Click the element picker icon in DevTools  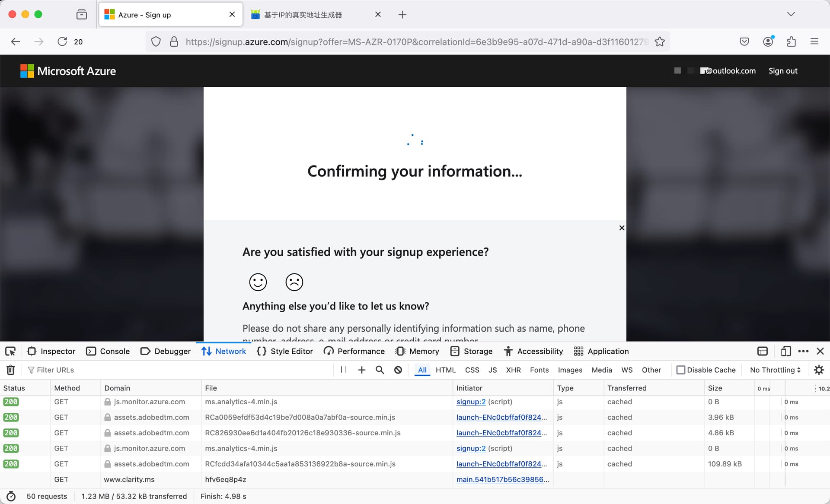[10, 351]
